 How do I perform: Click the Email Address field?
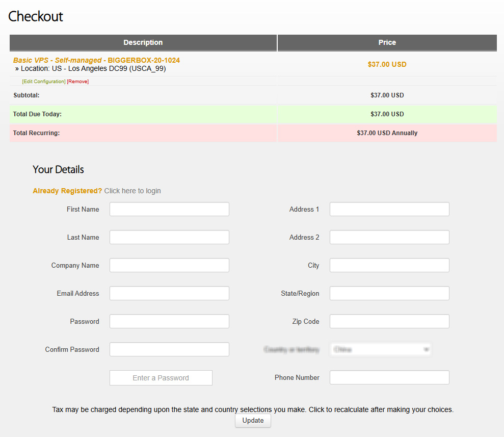click(169, 293)
